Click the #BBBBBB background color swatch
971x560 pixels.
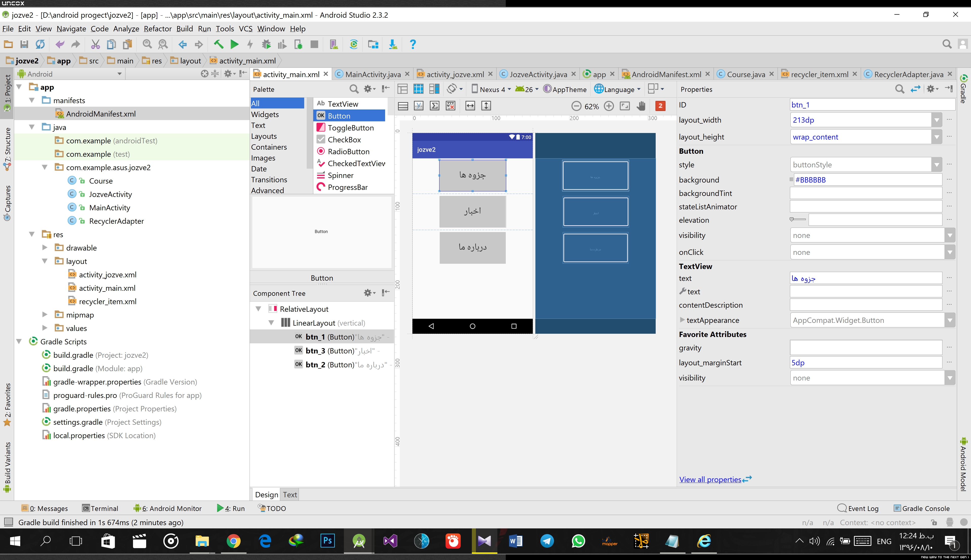click(791, 180)
